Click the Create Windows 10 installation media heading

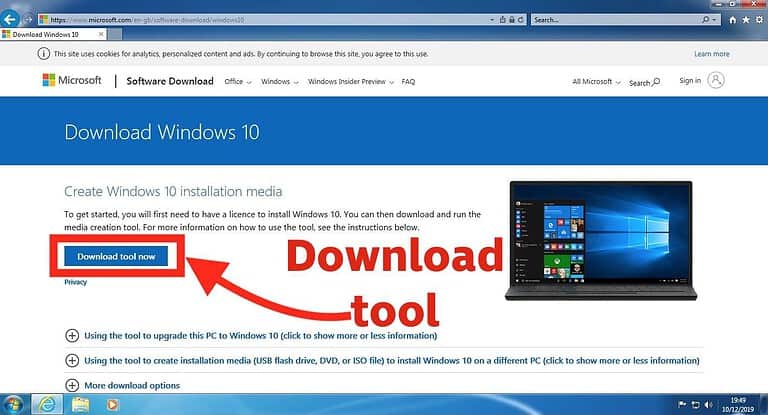pos(173,192)
